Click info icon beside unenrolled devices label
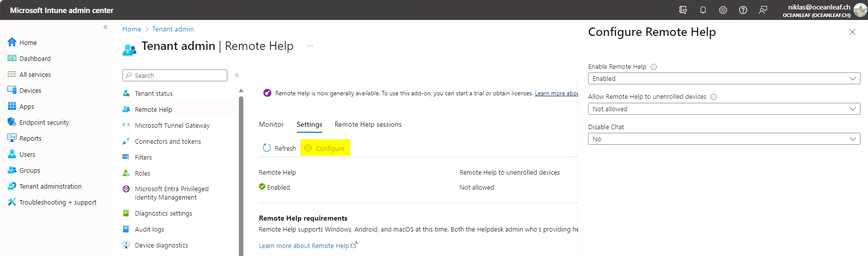 [714, 97]
